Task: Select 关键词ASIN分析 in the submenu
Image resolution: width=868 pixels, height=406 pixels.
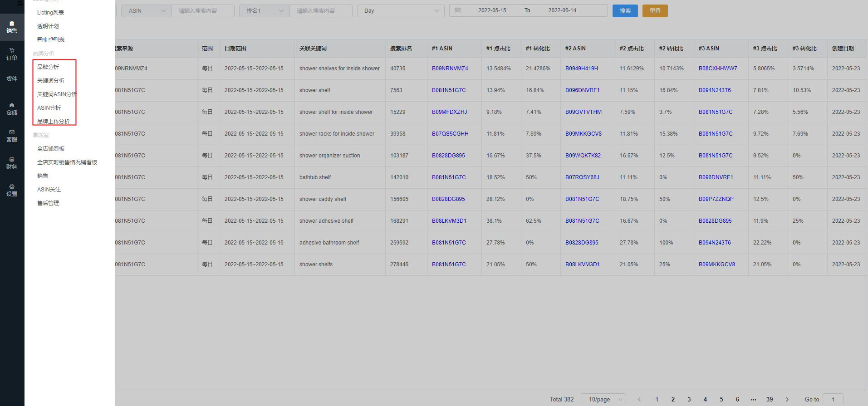Action: pos(57,94)
